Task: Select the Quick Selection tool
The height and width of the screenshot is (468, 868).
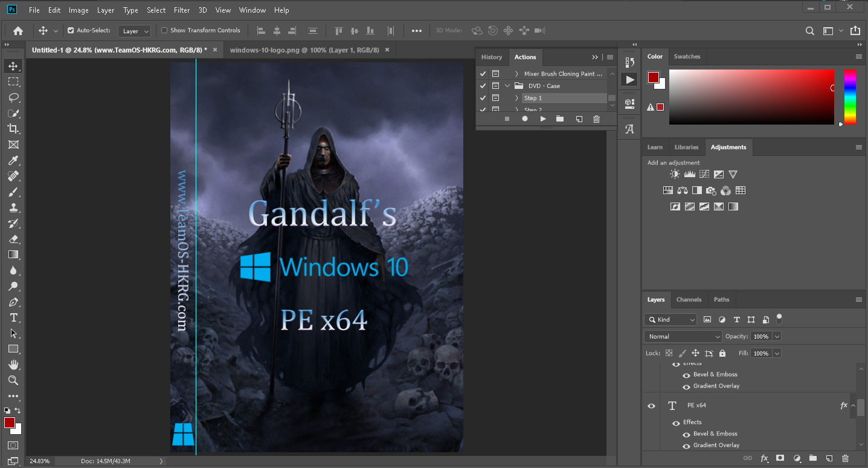Action: 13,113
